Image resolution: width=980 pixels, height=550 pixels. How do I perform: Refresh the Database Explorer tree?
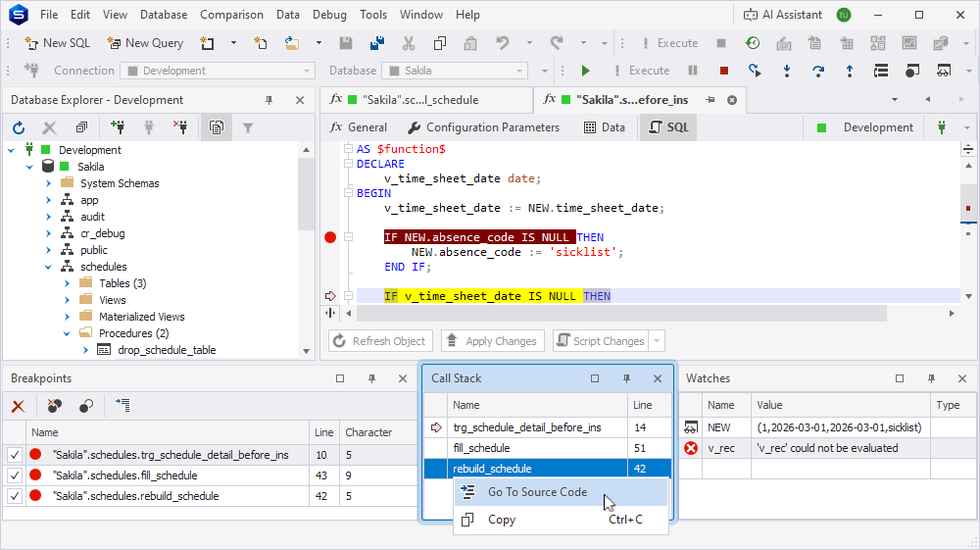[x=19, y=128]
